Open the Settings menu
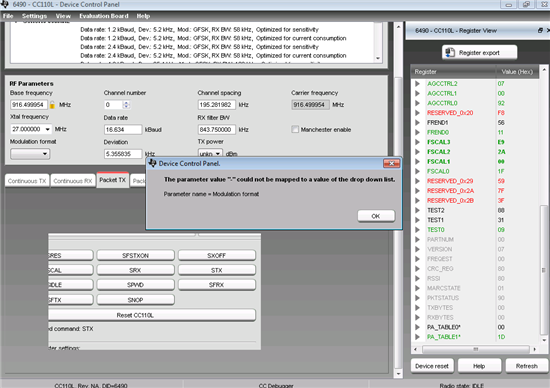 coord(34,16)
